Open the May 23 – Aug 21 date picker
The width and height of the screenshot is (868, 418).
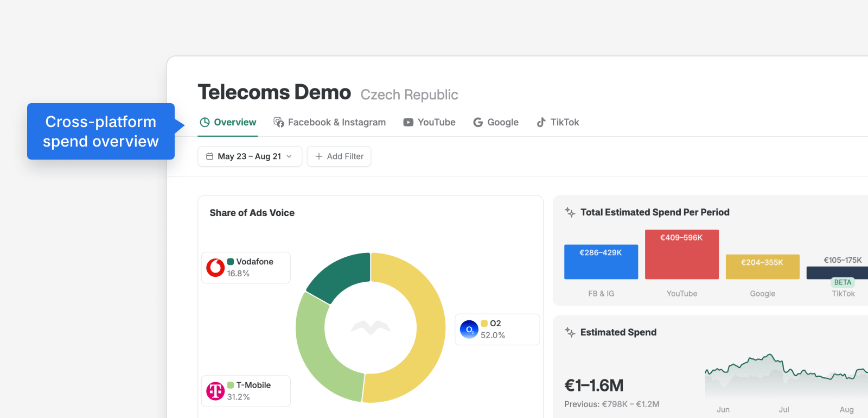[250, 156]
